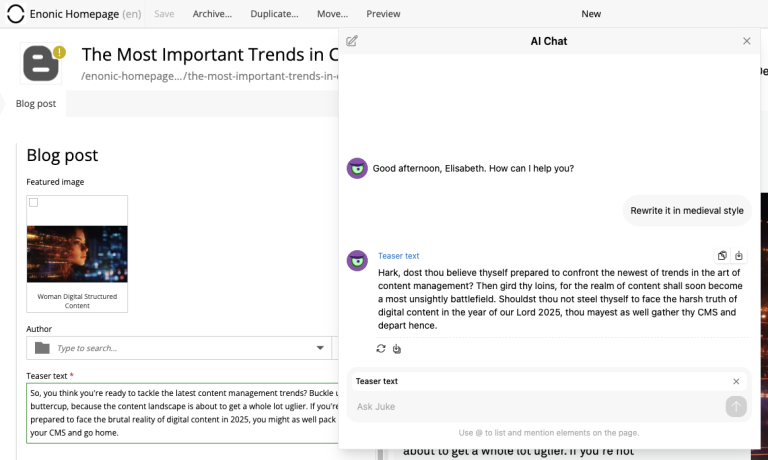The height and width of the screenshot is (460, 768).
Task: Tick the featured image checkbox
Action: click(33, 202)
